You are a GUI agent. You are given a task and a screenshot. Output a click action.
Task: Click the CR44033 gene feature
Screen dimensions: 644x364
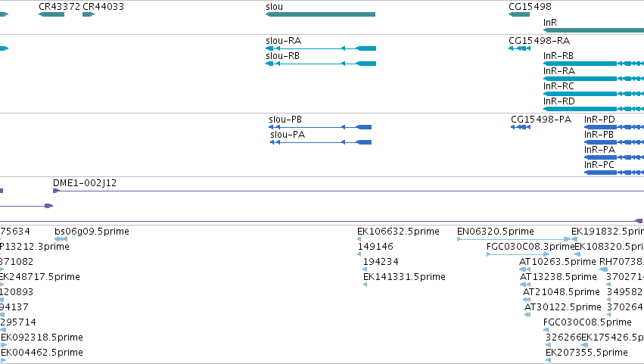tap(89, 14)
